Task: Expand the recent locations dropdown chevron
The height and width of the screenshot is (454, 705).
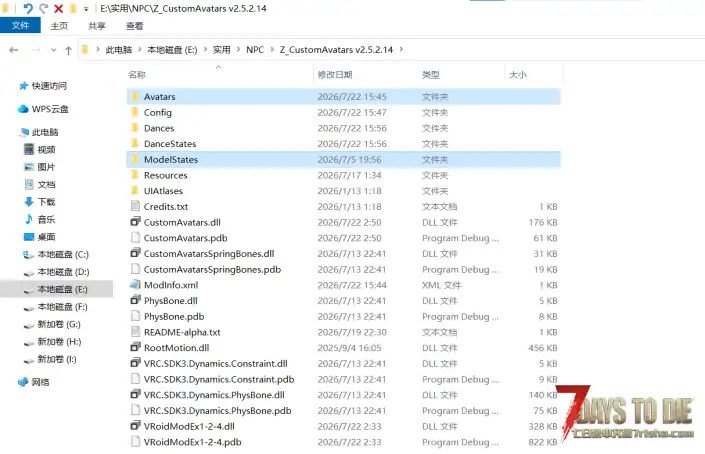Action: click(54, 50)
